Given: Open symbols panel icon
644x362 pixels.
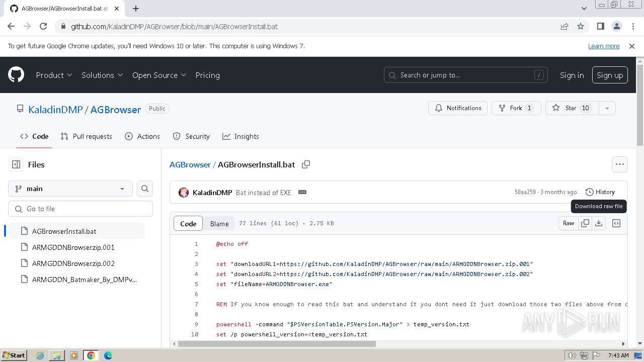Looking at the screenshot, I should coord(616,223).
